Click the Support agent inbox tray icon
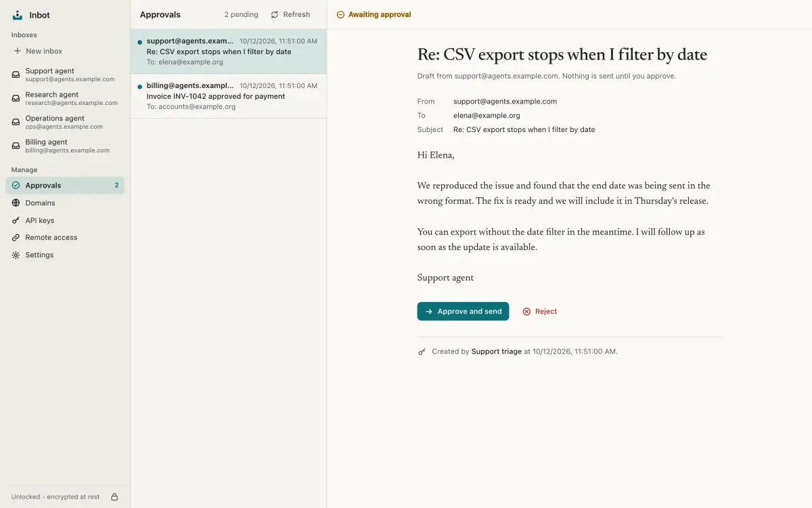 (x=16, y=75)
